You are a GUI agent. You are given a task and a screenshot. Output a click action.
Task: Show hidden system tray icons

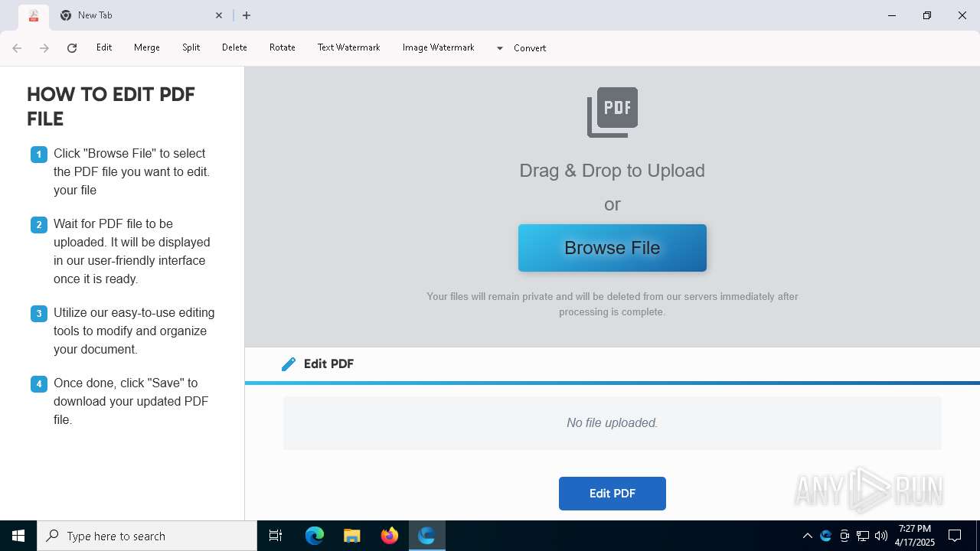pos(807,536)
